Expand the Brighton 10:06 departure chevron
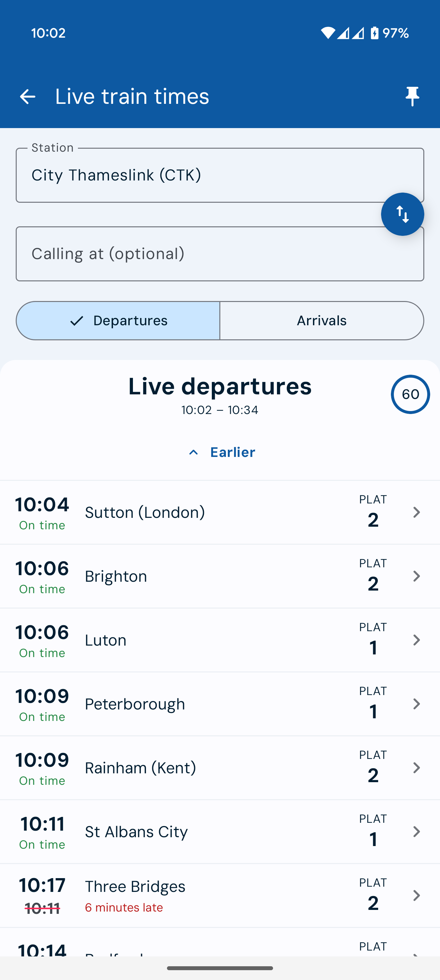Image resolution: width=440 pixels, height=980 pixels. [416, 576]
